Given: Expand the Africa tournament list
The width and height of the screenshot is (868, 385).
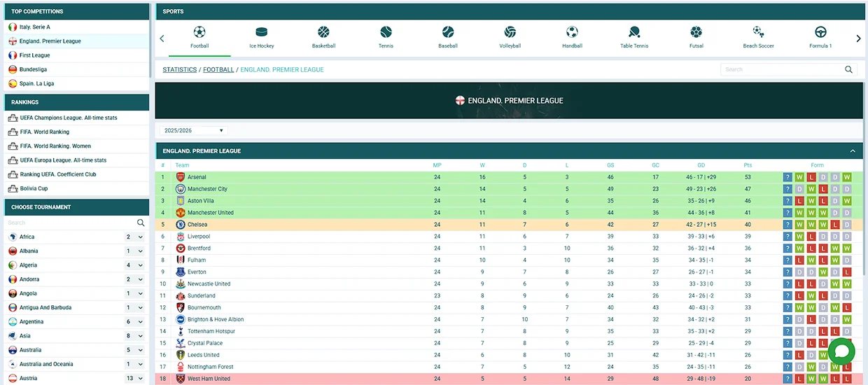Looking at the screenshot, I should pyautogui.click(x=141, y=237).
